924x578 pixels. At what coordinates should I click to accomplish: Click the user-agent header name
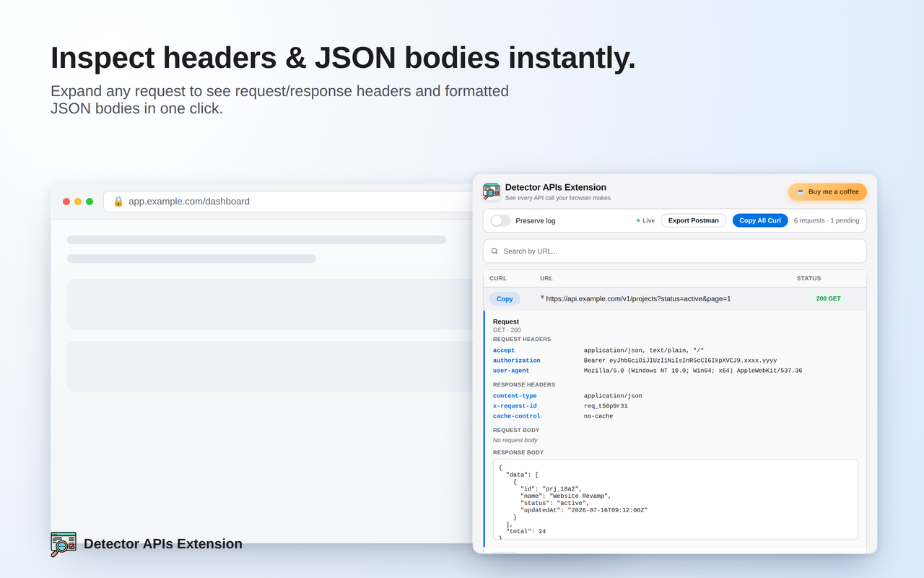(x=511, y=371)
